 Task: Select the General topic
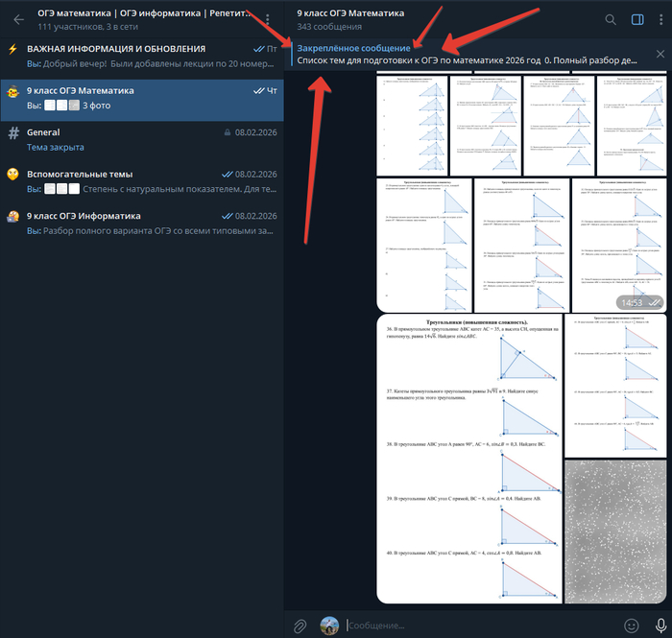(x=142, y=139)
